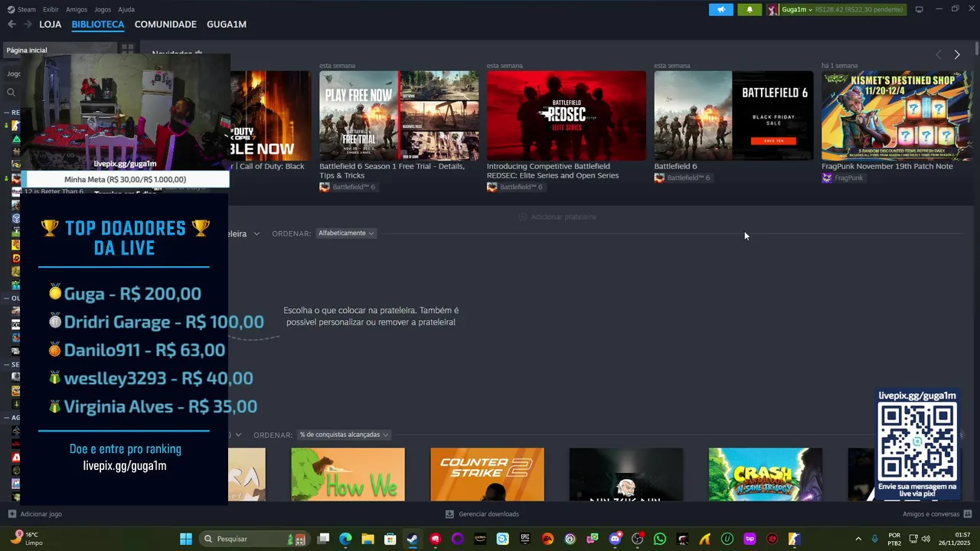Open File Explorer from the taskbar

367,539
